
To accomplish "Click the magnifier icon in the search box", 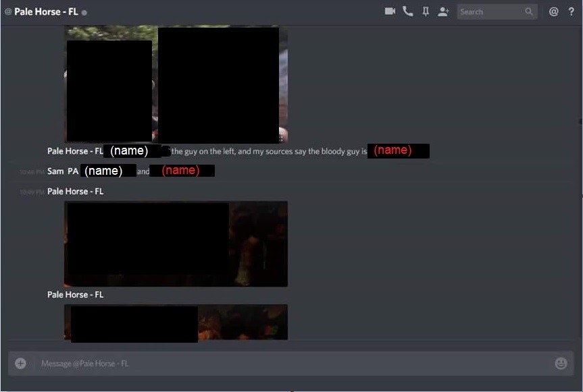I will click(528, 11).
